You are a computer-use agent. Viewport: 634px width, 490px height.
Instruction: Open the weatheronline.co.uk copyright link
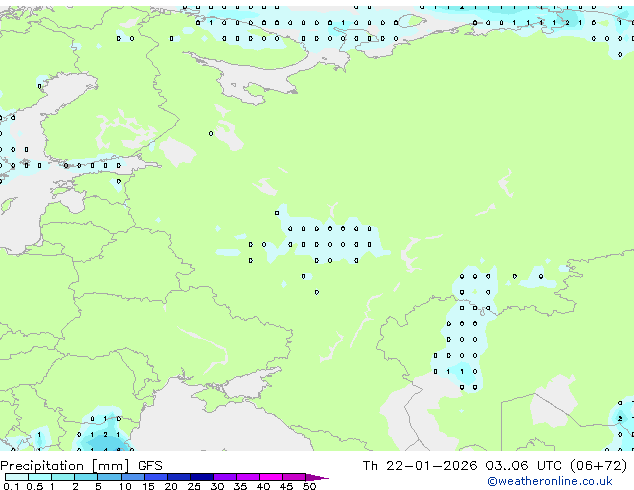click(550, 481)
